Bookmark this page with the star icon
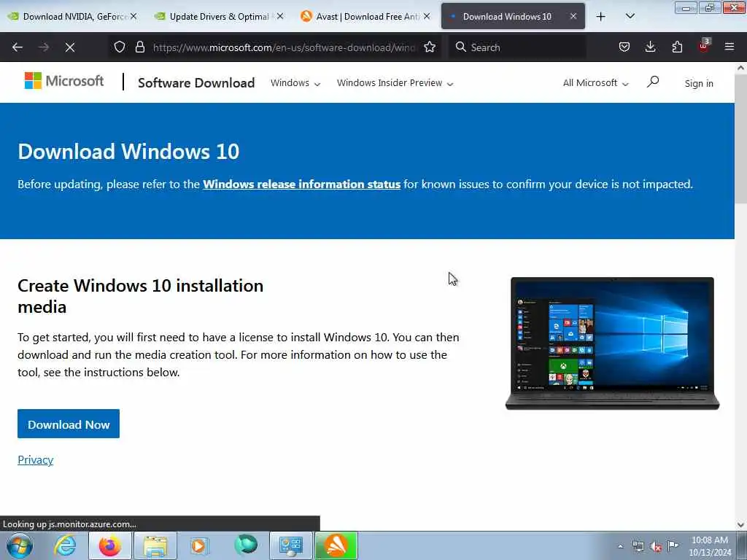747x560 pixels. pos(430,47)
